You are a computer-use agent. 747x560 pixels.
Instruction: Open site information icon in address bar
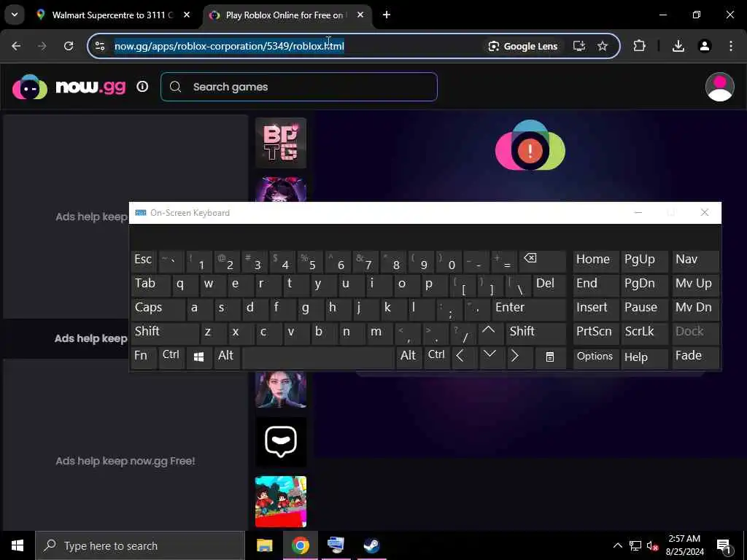pyautogui.click(x=99, y=46)
